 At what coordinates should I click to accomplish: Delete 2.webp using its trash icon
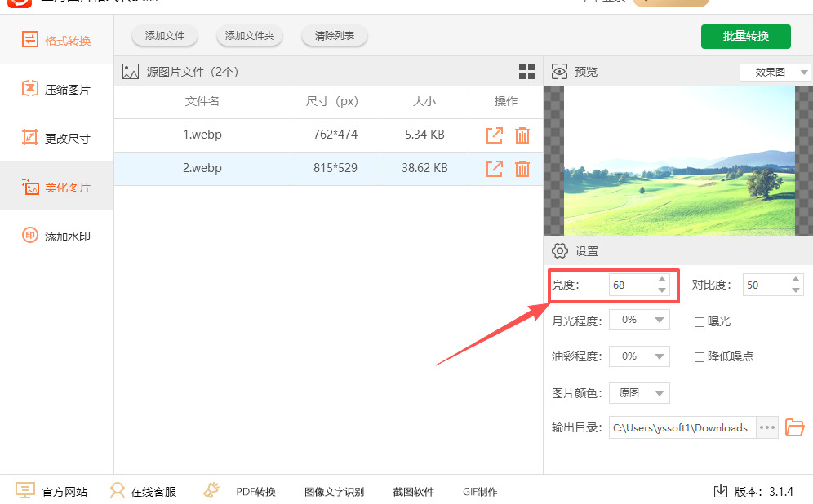pyautogui.click(x=522, y=169)
